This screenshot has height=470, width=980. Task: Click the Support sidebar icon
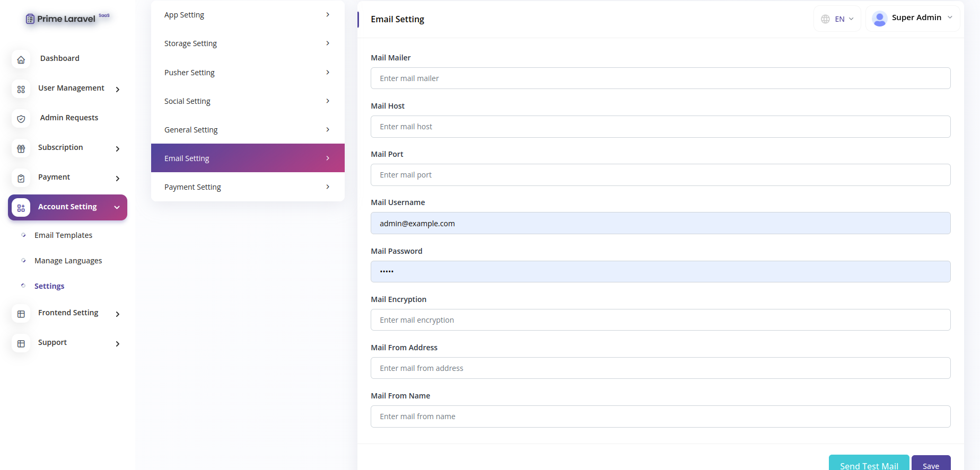(21, 344)
